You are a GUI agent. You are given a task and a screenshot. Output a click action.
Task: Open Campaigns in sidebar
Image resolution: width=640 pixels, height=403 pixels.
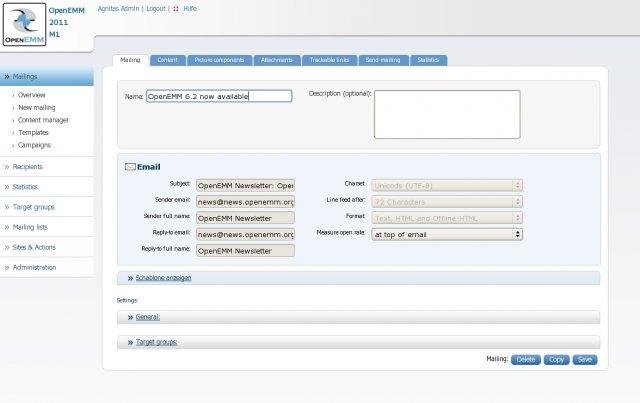[x=34, y=145]
